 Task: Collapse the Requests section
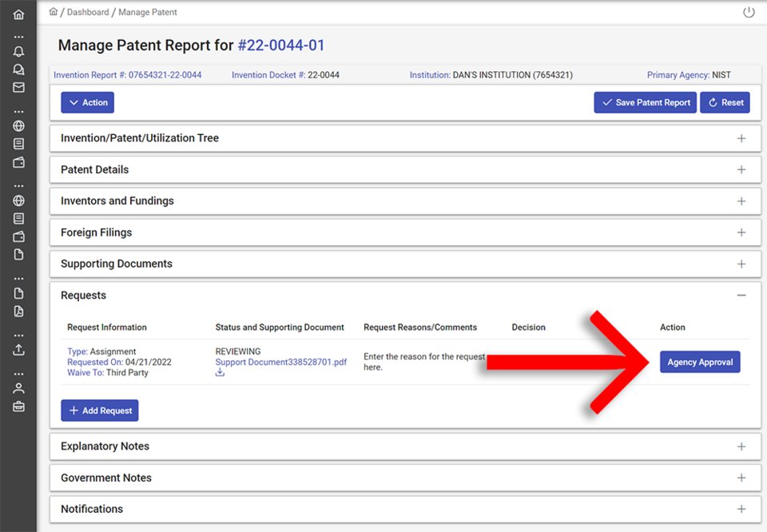741,295
